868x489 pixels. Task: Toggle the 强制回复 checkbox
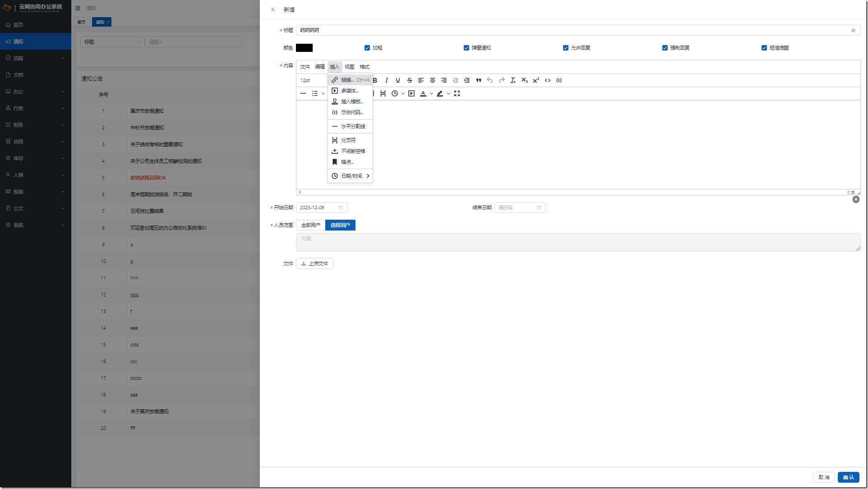coord(665,48)
